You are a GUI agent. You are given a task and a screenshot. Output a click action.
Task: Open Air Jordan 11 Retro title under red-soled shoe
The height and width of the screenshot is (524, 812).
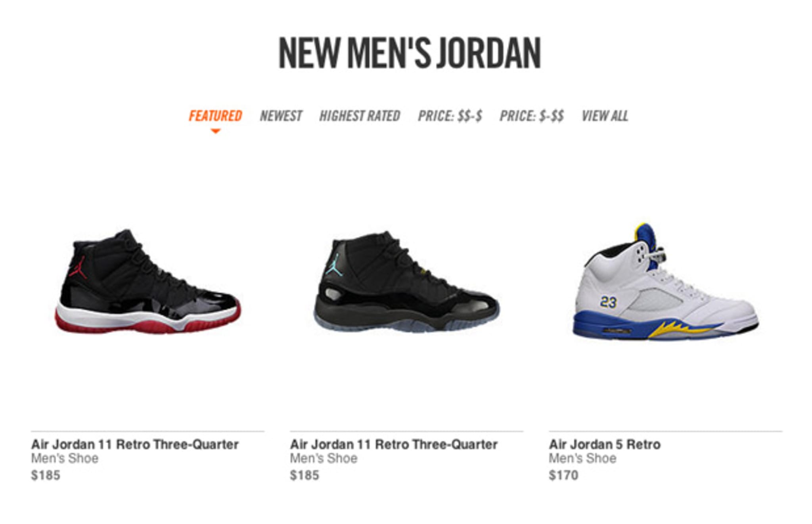click(135, 444)
